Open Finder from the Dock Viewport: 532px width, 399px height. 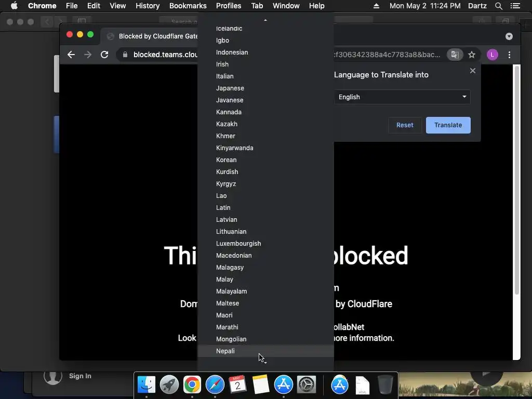(x=146, y=385)
